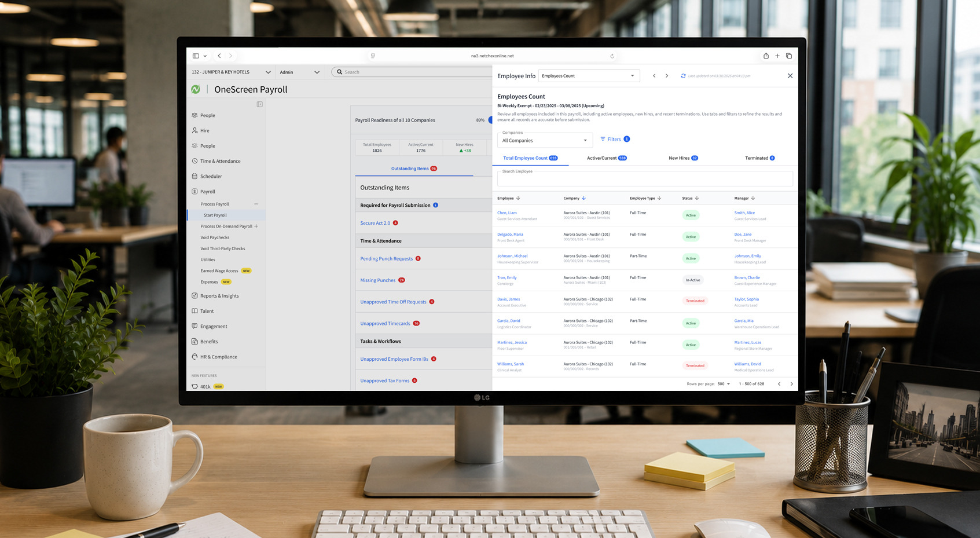Open employee Williams, Sarah record
The image size is (980, 538).
click(511, 364)
